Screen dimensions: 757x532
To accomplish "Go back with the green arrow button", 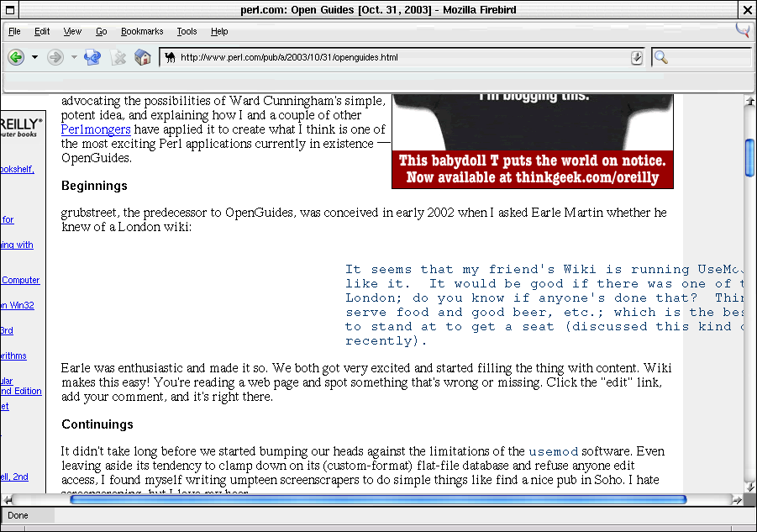I will click(x=16, y=57).
